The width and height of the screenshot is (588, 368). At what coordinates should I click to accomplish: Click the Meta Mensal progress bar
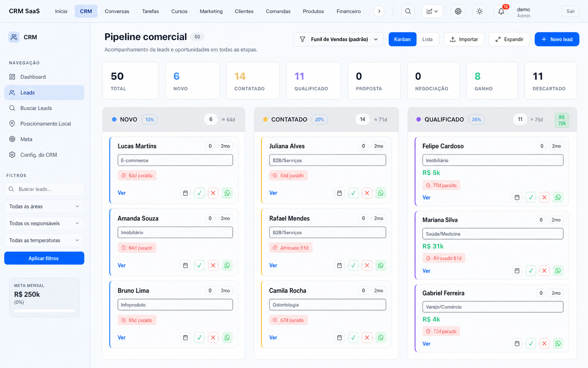[44, 311]
